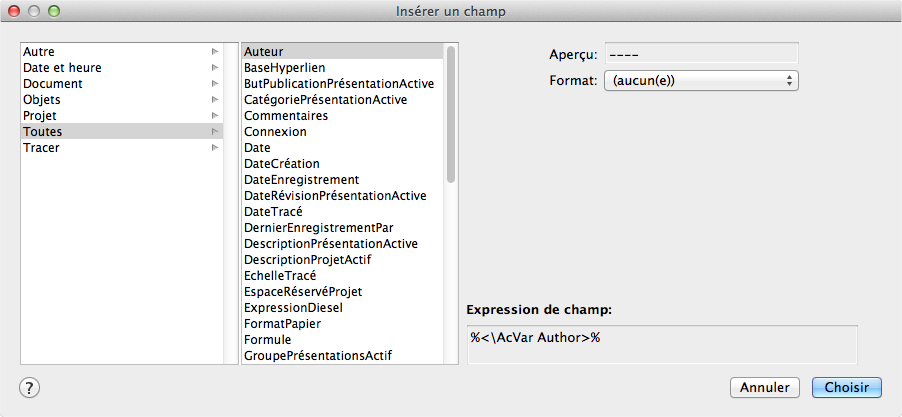Select the Toutes category
The width and height of the screenshot is (902, 417).
(43, 131)
